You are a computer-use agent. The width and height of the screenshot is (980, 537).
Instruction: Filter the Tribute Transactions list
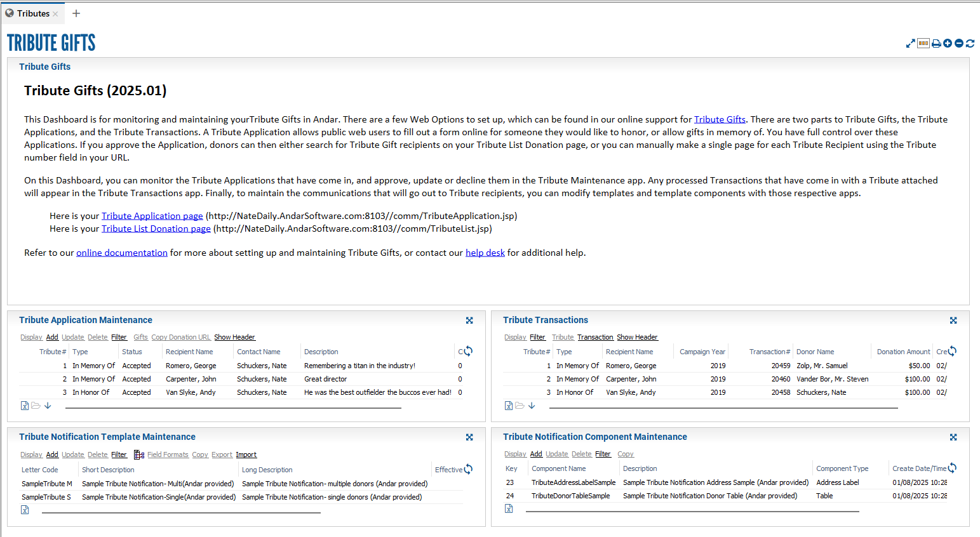tap(537, 337)
